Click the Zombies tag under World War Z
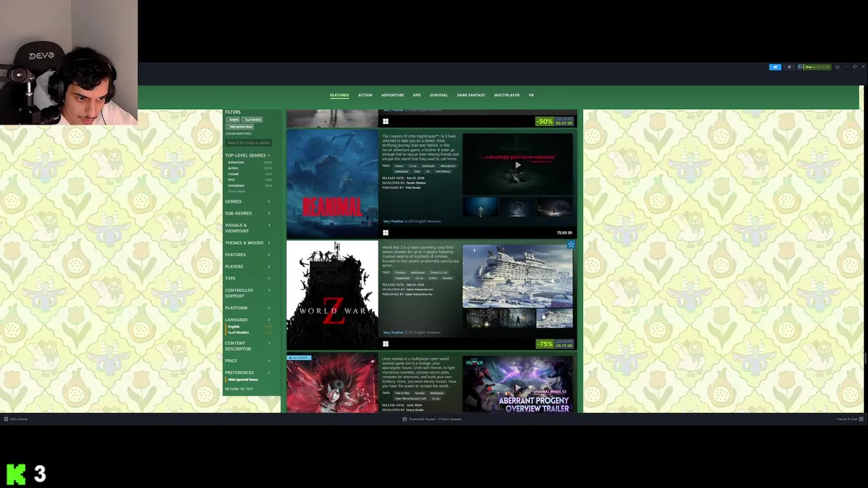This screenshot has height=488, width=868. pyautogui.click(x=400, y=272)
